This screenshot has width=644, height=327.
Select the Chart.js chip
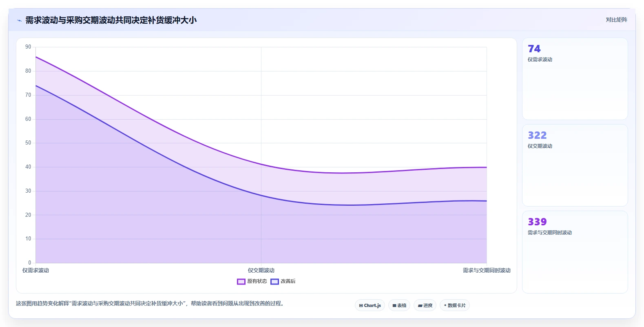click(x=370, y=305)
